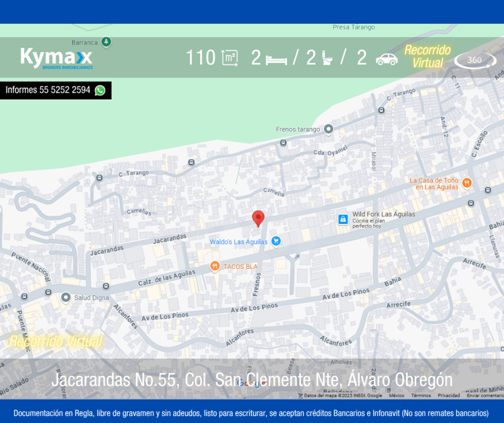Click the '110' area value
The height and width of the screenshot is (423, 504).
(201, 58)
